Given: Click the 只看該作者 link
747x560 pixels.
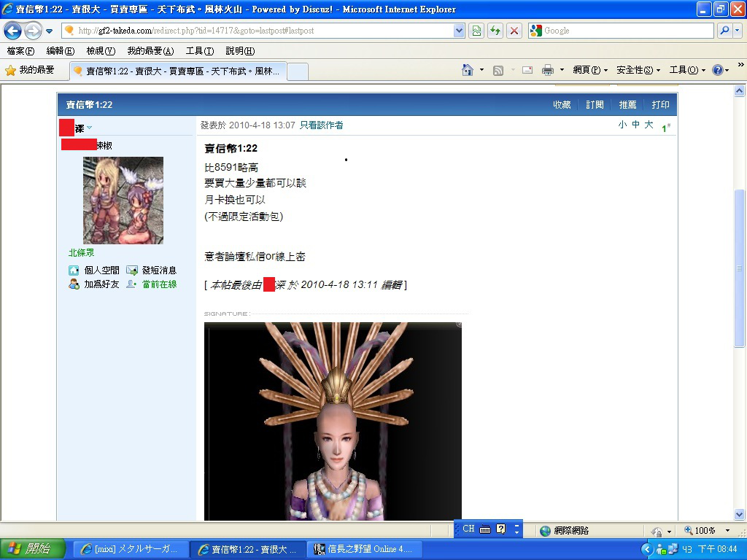Looking at the screenshot, I should (x=321, y=125).
